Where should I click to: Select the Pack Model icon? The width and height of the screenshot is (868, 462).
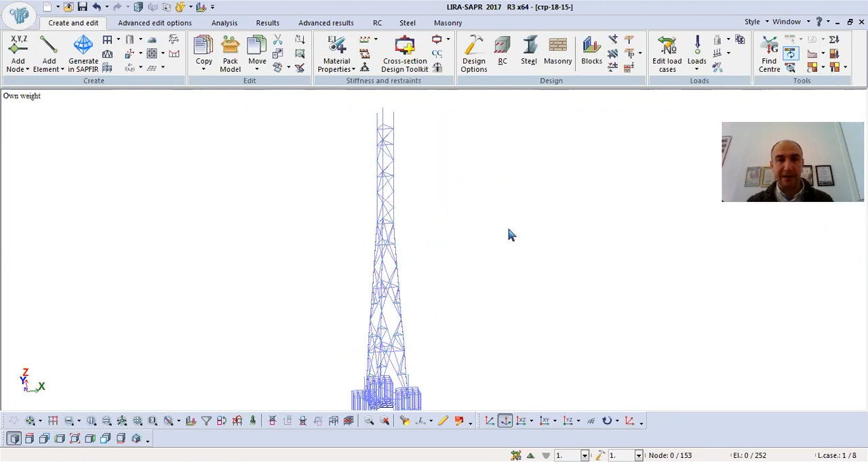[x=230, y=46]
